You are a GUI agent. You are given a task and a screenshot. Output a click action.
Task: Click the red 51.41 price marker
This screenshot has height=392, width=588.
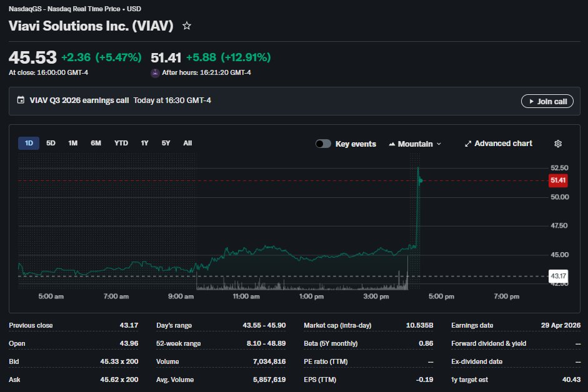558,180
